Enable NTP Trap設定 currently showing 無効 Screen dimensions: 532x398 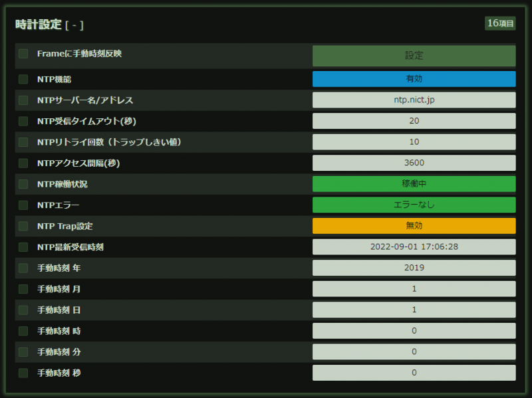[x=414, y=226]
